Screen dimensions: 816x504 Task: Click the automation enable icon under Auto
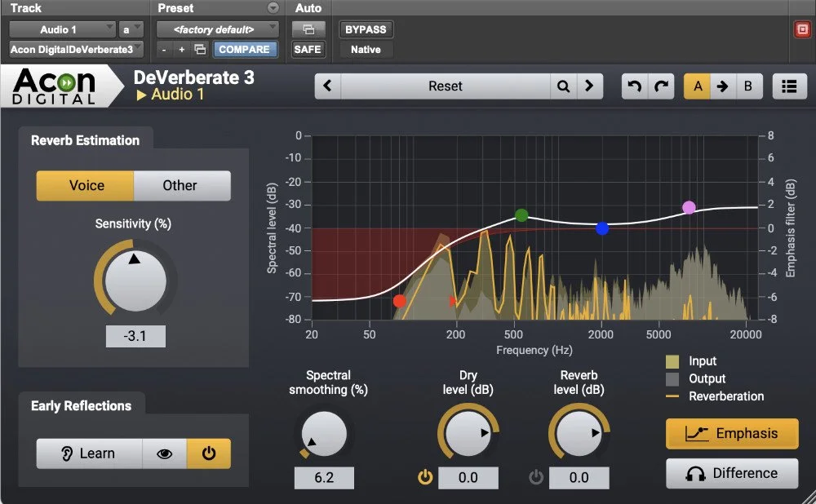tap(308, 29)
